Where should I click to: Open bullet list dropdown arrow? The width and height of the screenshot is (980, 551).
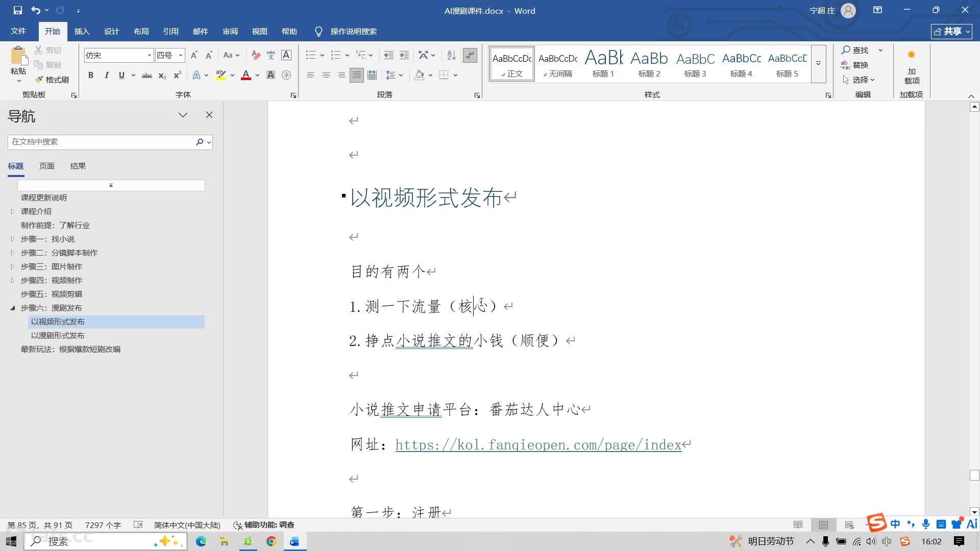click(322, 55)
